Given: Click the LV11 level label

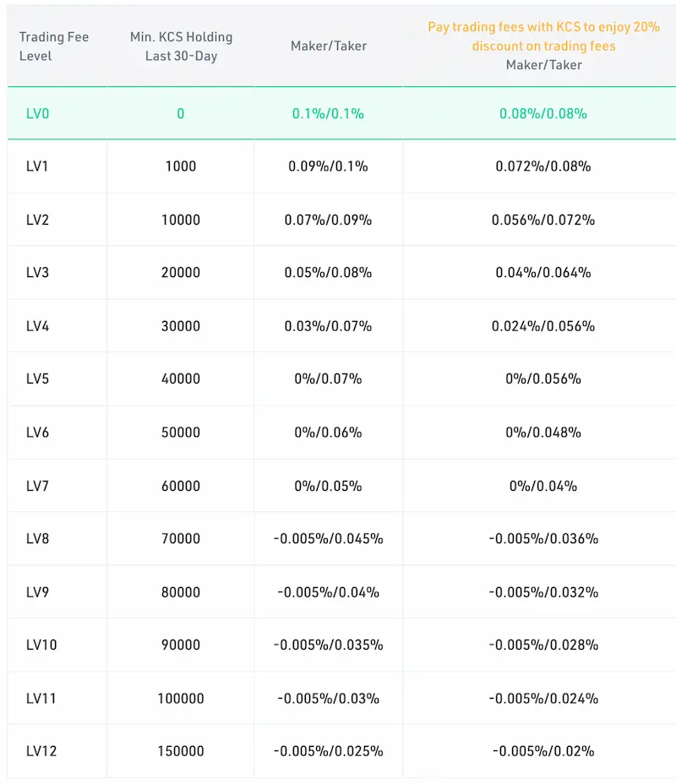Looking at the screenshot, I should coord(41,698).
